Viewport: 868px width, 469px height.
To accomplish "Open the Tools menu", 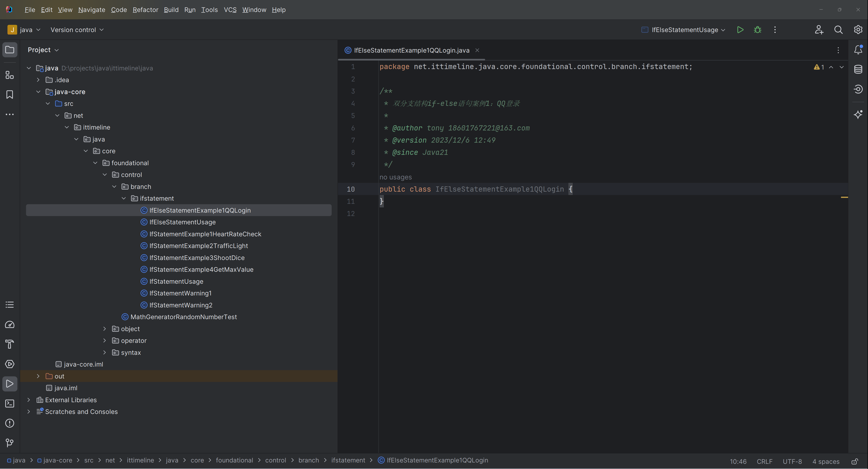I will pyautogui.click(x=209, y=10).
